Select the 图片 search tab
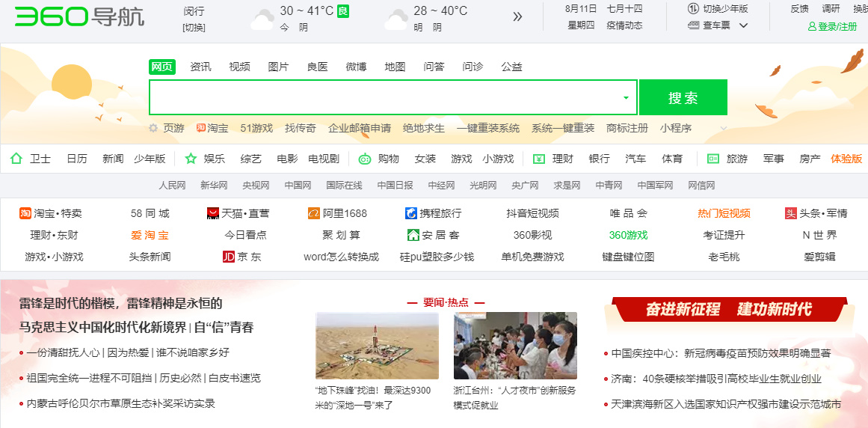 278,67
